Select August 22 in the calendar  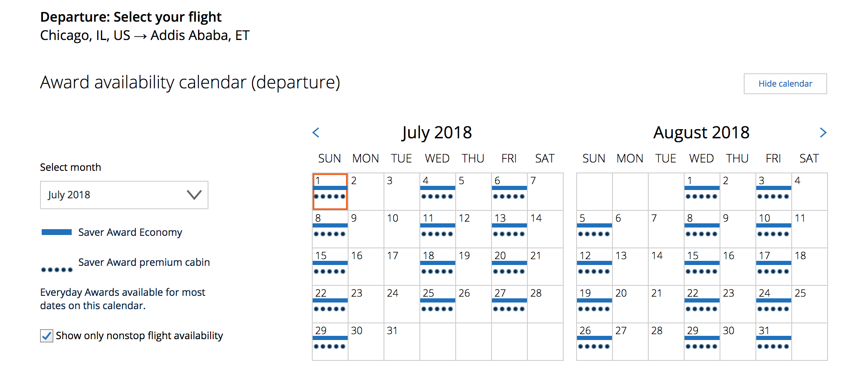[x=702, y=304]
